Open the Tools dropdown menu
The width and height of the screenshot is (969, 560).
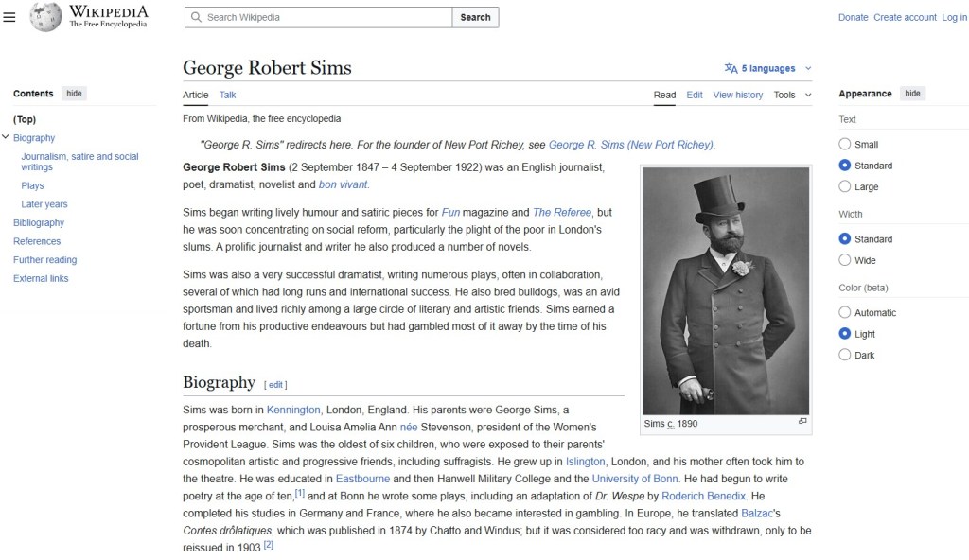(x=792, y=95)
